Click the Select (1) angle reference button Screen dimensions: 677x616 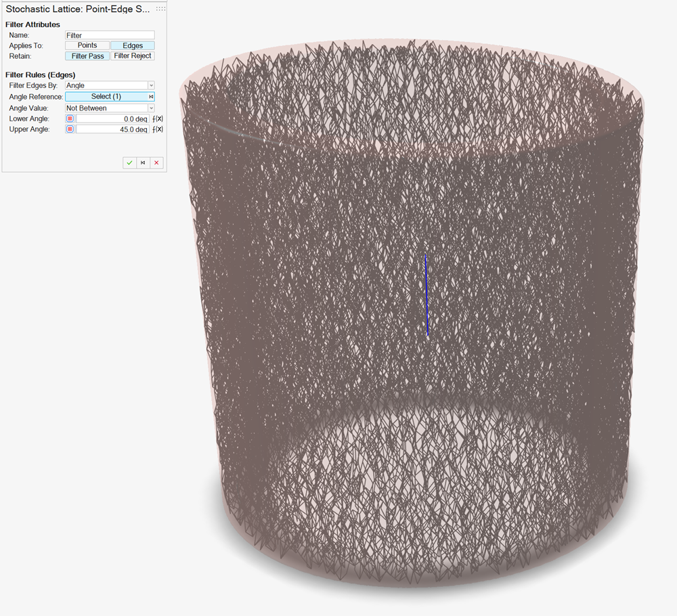106,97
